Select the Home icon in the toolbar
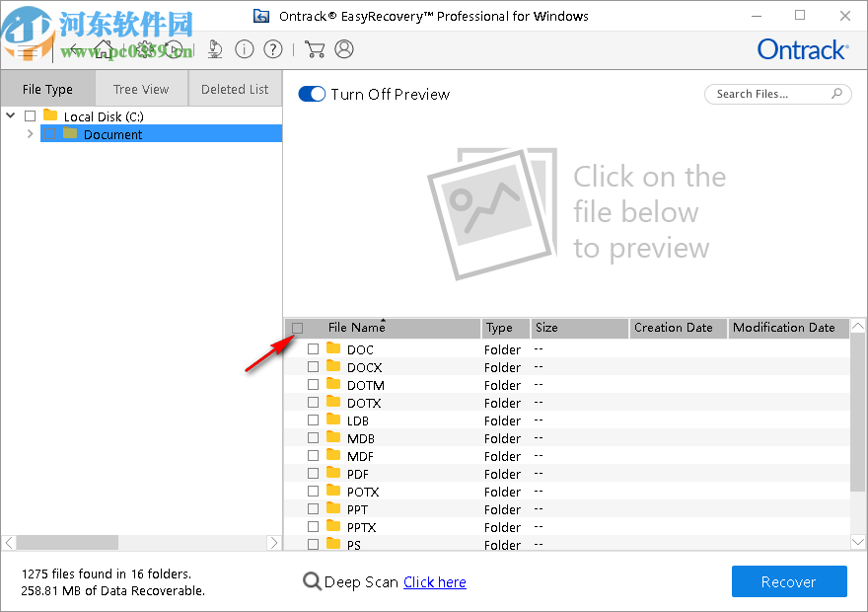This screenshot has width=868, height=612. (x=104, y=49)
